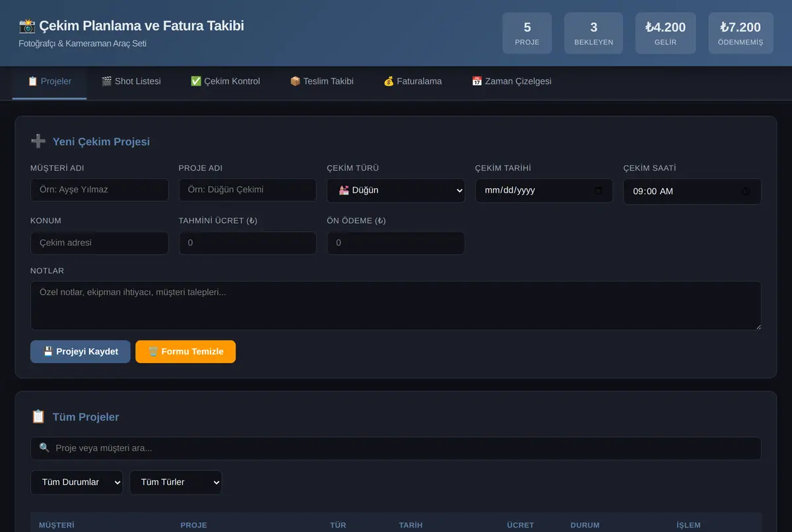Click the PROJE column header
The width and height of the screenshot is (792, 532).
(x=193, y=525)
